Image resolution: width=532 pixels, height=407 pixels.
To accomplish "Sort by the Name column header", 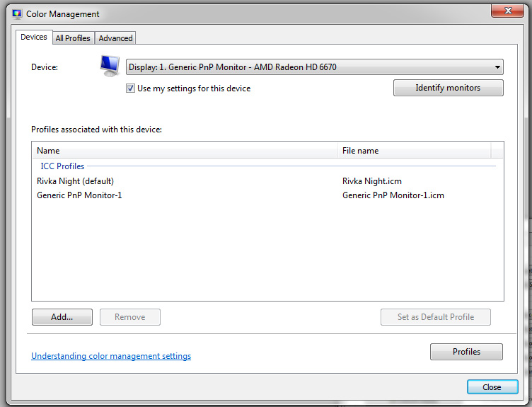I will 185,150.
